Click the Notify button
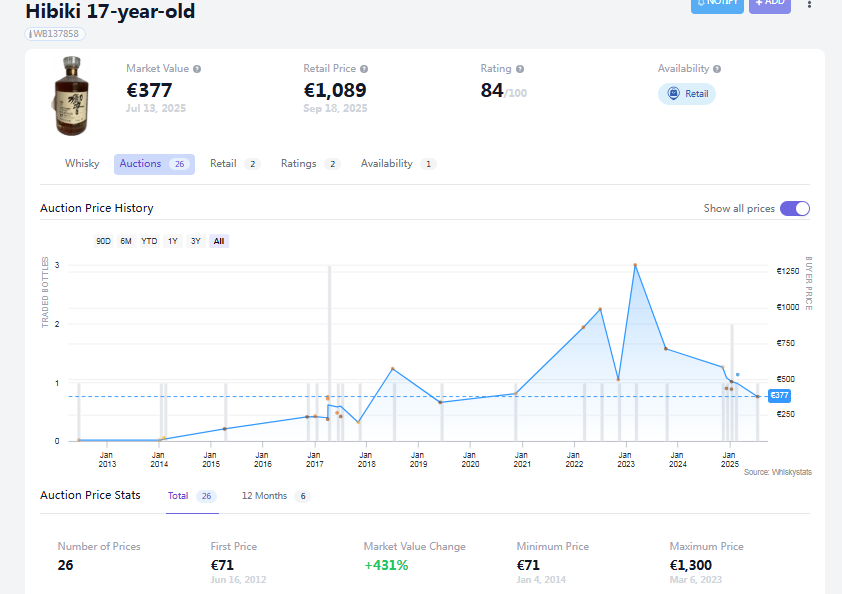The height and width of the screenshot is (594, 842). [x=717, y=4]
